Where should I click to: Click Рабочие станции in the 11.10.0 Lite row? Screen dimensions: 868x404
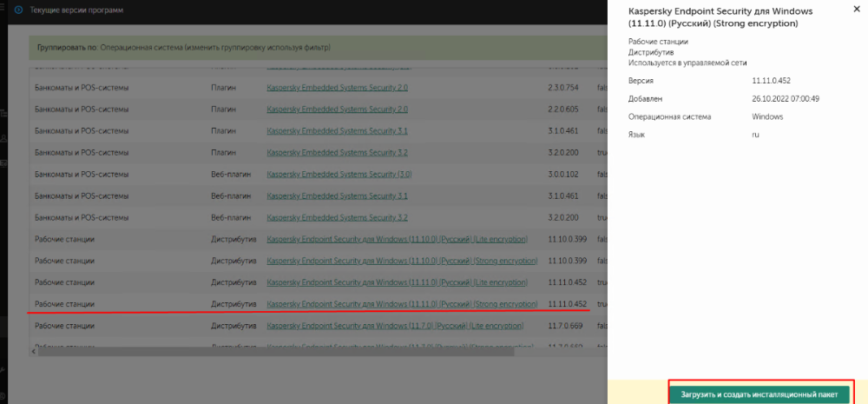coord(64,239)
